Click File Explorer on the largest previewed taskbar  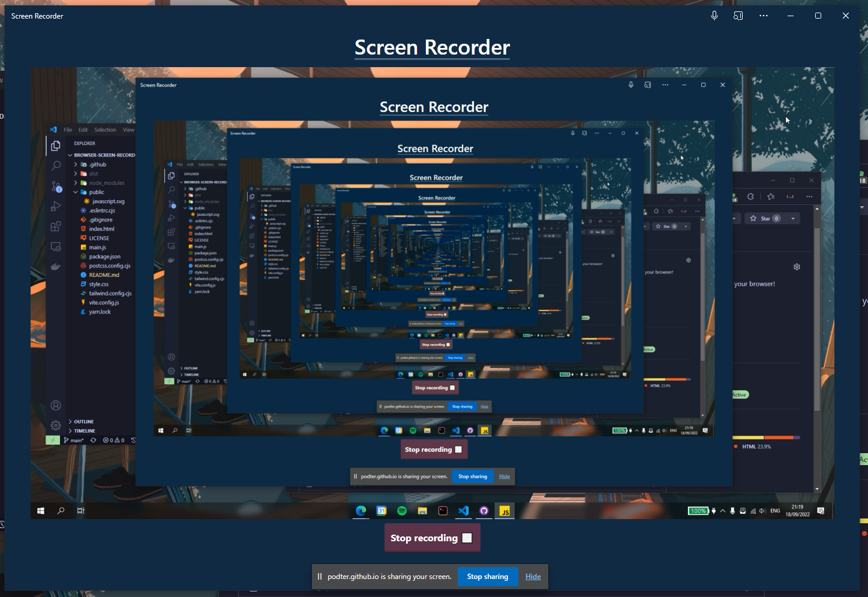(422, 511)
